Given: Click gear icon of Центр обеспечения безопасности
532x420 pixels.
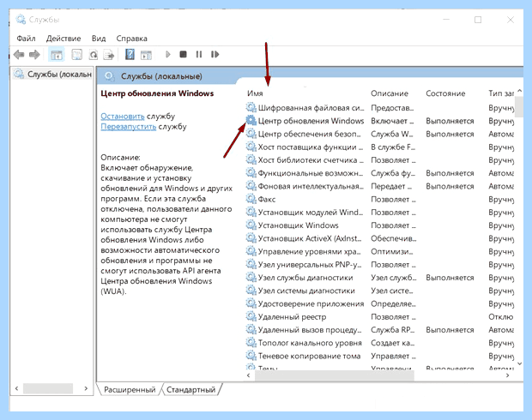Looking at the screenshot, I should tap(251, 134).
